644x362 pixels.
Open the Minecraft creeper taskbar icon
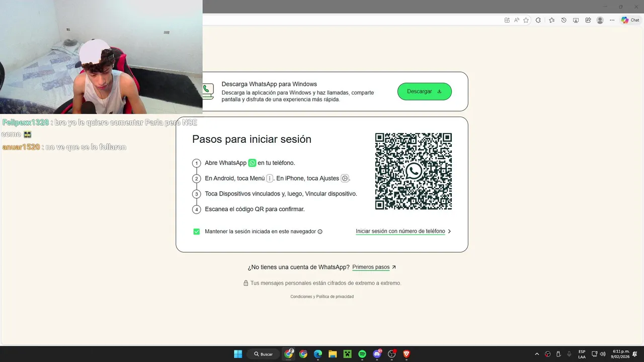pos(347,354)
